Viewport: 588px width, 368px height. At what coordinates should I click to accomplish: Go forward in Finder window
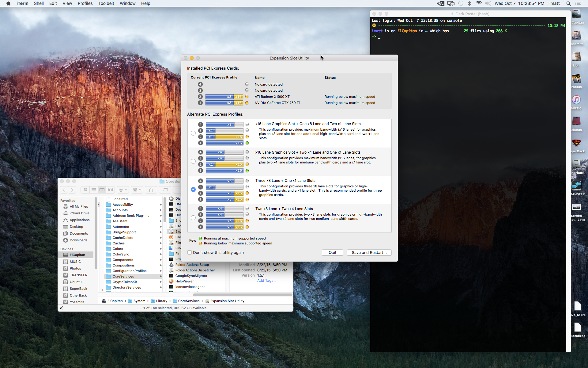72,190
